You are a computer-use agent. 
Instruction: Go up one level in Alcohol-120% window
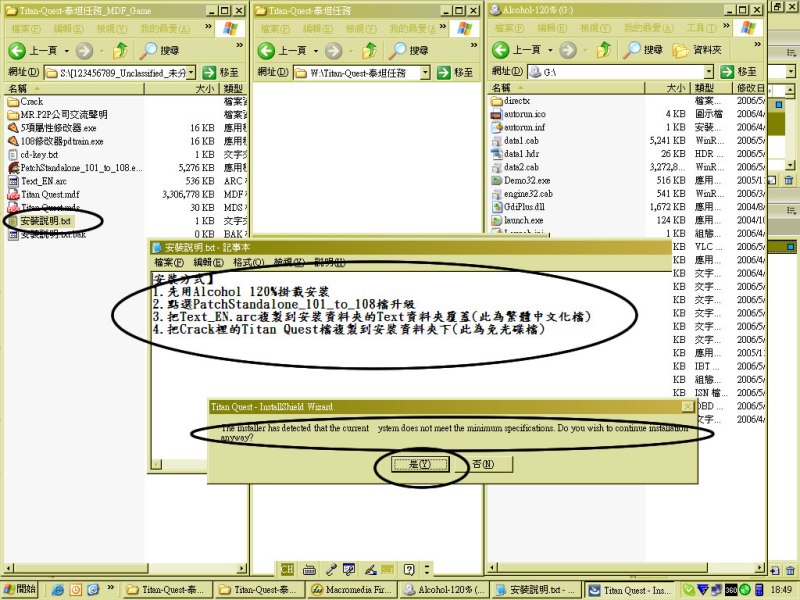pyautogui.click(x=604, y=49)
